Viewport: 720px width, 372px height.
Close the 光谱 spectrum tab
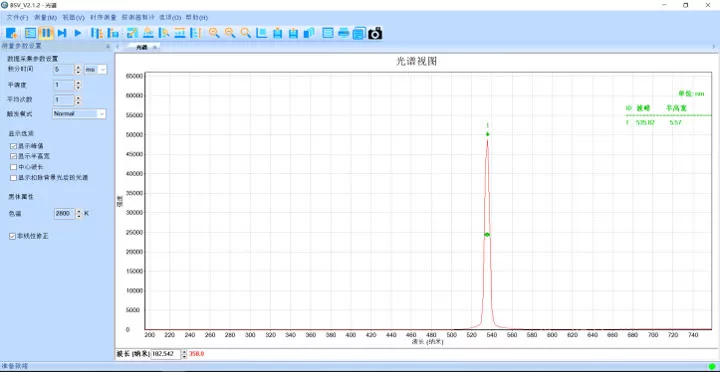[x=155, y=47]
